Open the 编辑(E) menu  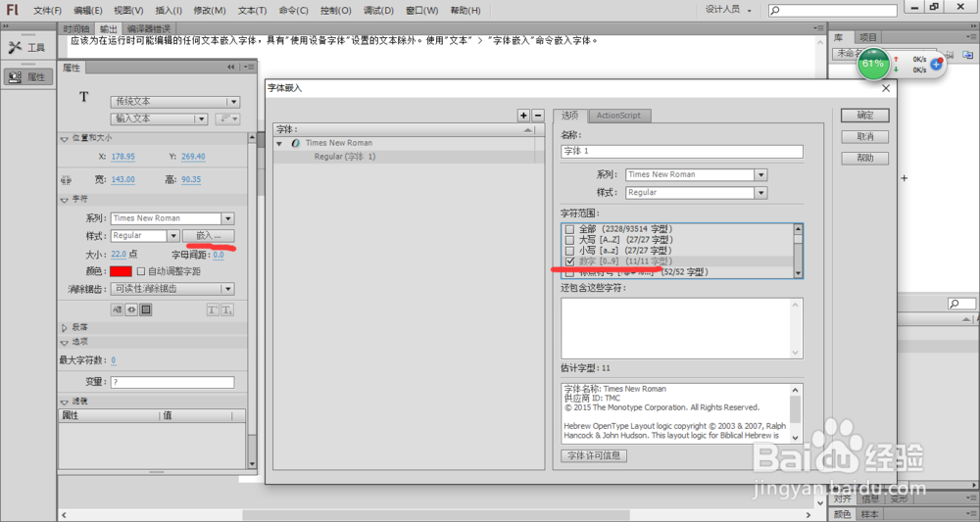(87, 11)
